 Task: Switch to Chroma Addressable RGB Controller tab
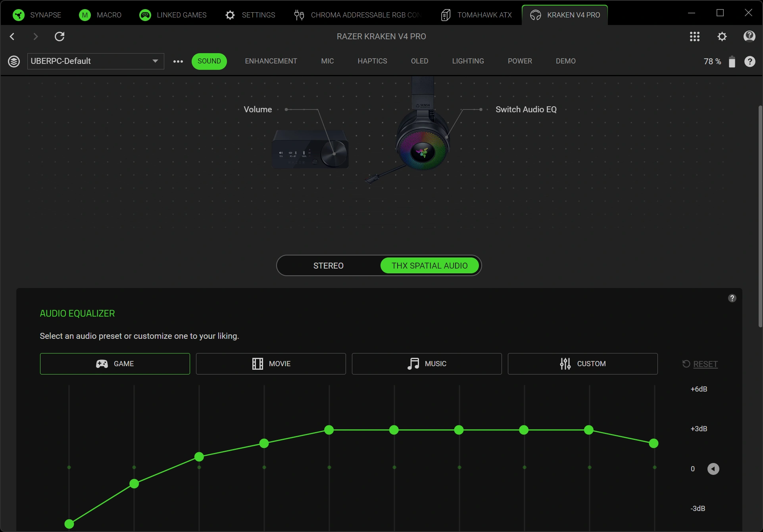(x=357, y=15)
